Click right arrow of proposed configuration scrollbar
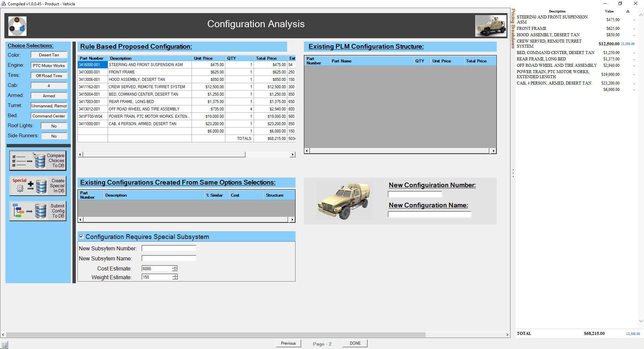This screenshot has width=644, height=349. point(293,155)
